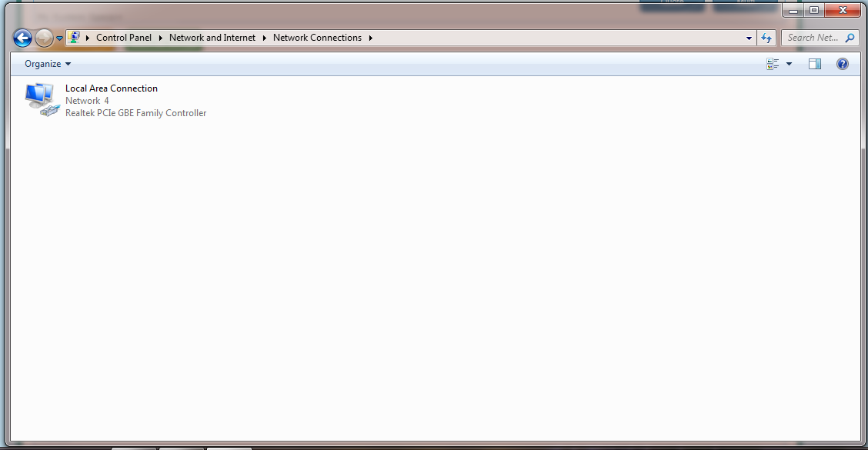Expand the arrow after Control Panel
This screenshot has height=450, width=868.
pyautogui.click(x=161, y=38)
